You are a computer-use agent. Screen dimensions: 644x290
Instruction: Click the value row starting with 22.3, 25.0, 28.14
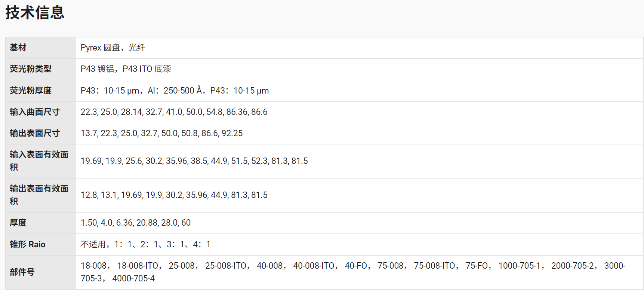pyautogui.click(x=174, y=112)
